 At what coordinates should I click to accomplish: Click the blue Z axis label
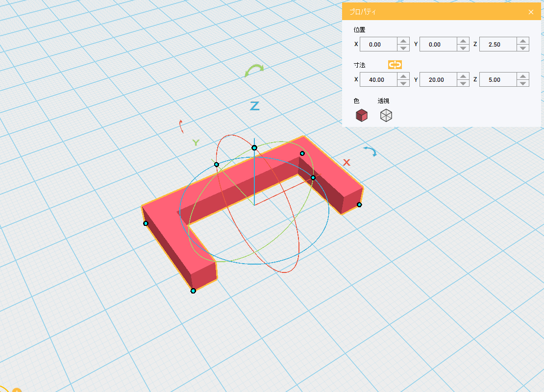254,106
